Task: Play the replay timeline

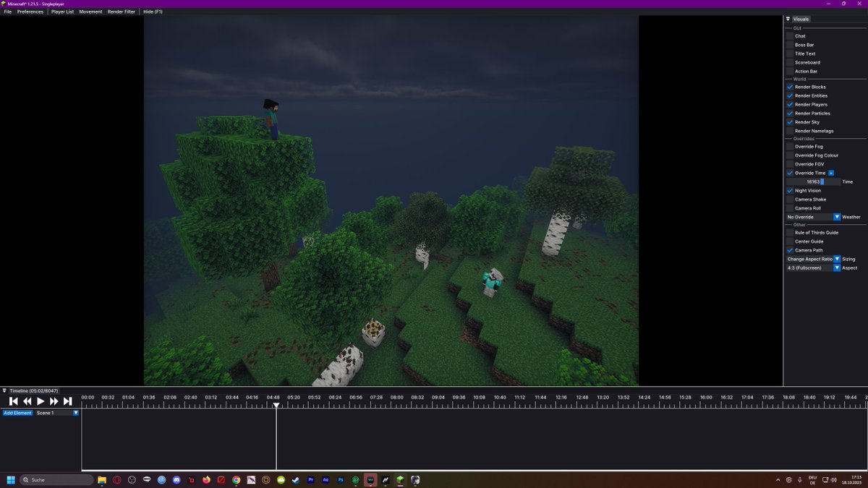Action: pyautogui.click(x=41, y=401)
